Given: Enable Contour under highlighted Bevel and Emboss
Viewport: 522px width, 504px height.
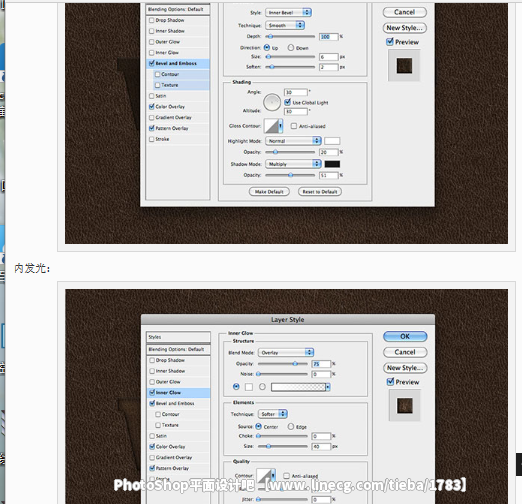Looking at the screenshot, I should (x=158, y=74).
